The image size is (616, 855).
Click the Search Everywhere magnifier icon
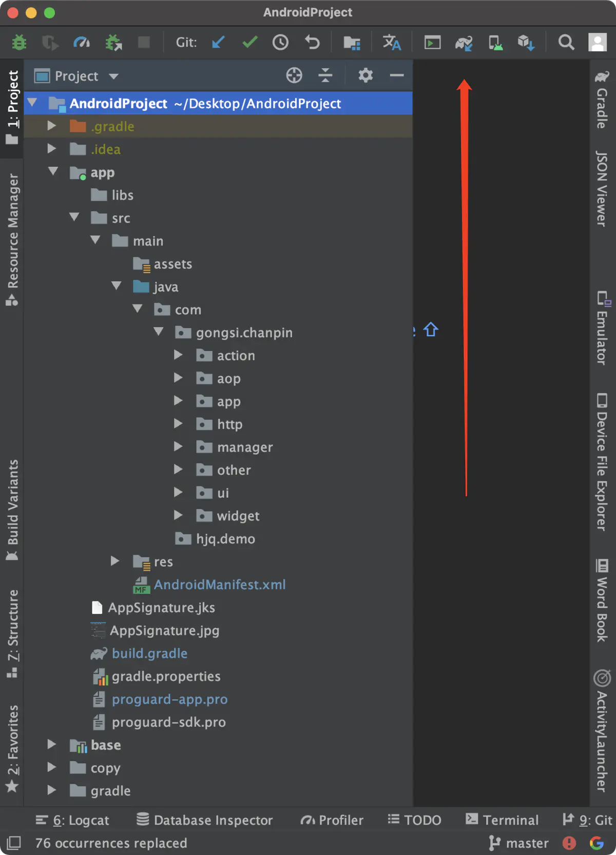[x=566, y=42]
